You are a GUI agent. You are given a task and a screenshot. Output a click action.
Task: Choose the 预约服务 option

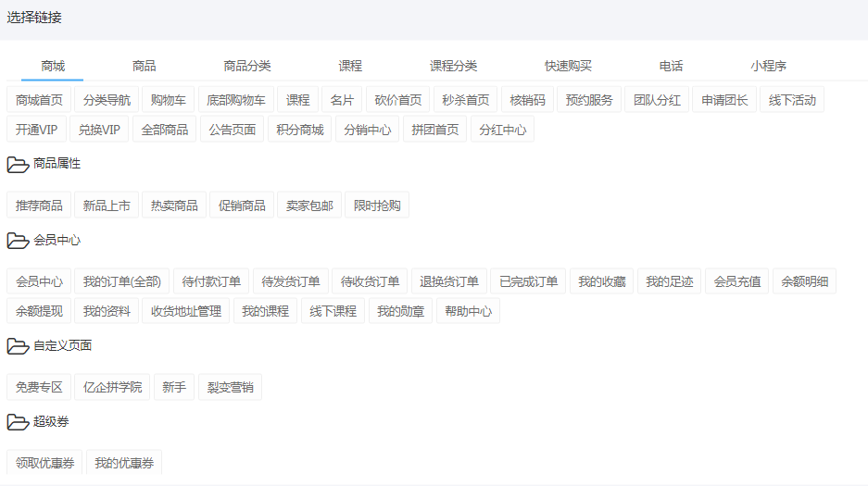pos(589,100)
